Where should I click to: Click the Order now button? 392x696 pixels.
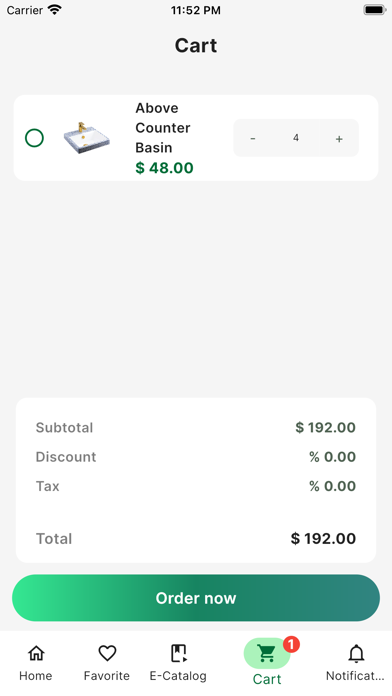point(196,598)
